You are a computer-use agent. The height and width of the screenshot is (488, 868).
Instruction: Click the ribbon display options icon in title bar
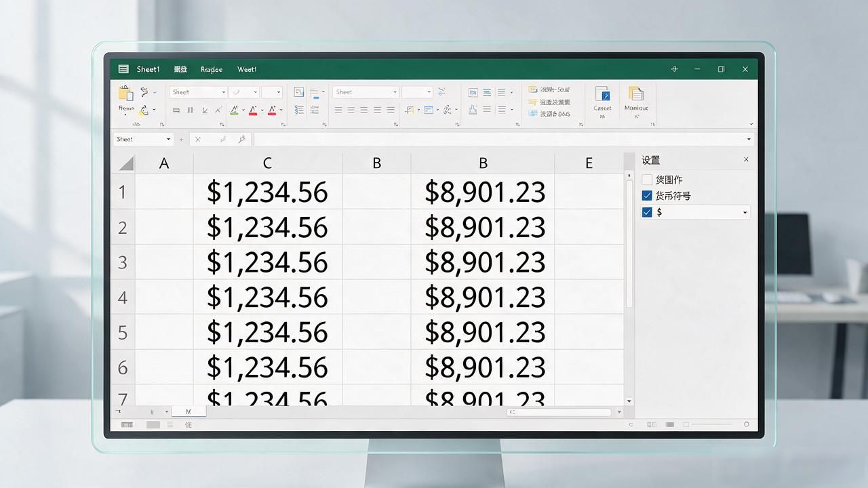click(x=674, y=69)
